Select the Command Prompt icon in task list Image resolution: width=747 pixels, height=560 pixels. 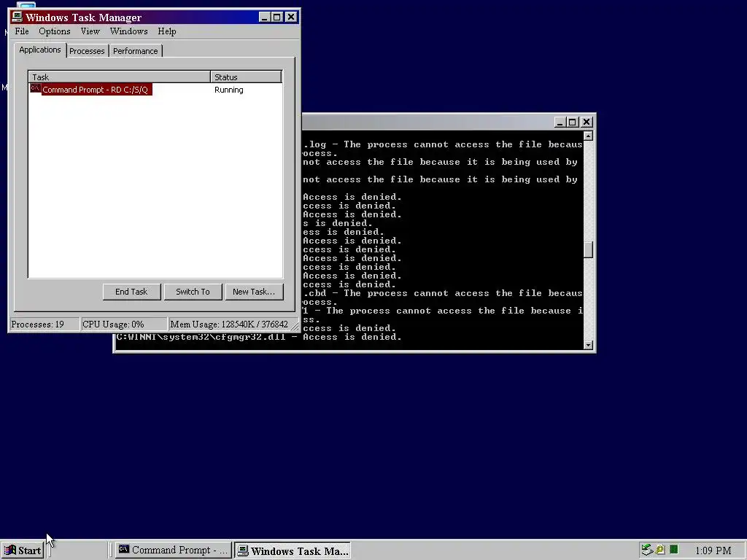point(35,88)
